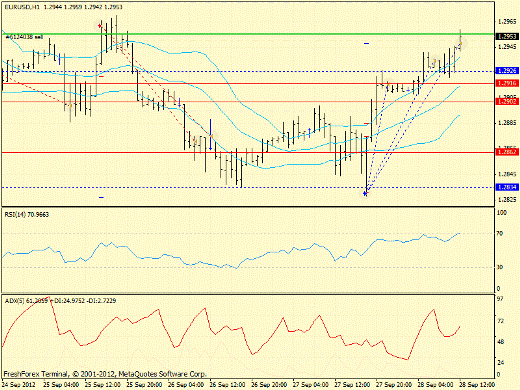Viewport: 520px width, 390px height.
Task: Click the ADX scale value 97
Action: [x=500, y=299]
